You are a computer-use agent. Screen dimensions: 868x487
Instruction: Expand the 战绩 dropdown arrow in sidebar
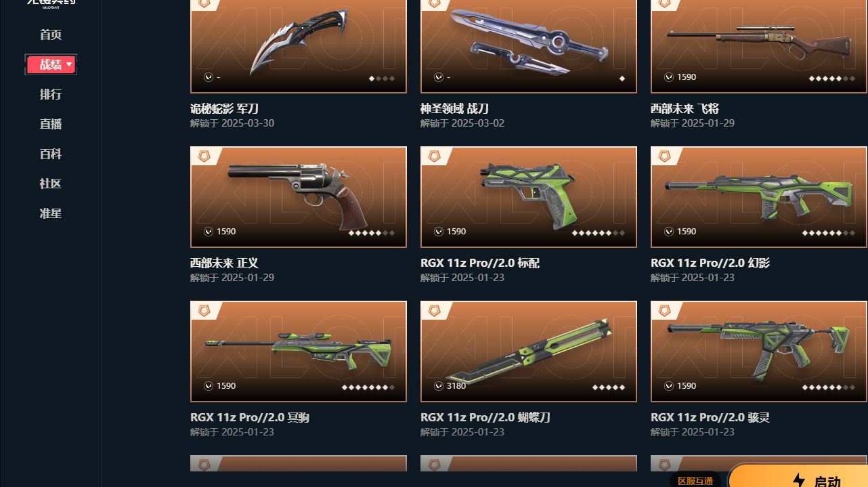69,64
